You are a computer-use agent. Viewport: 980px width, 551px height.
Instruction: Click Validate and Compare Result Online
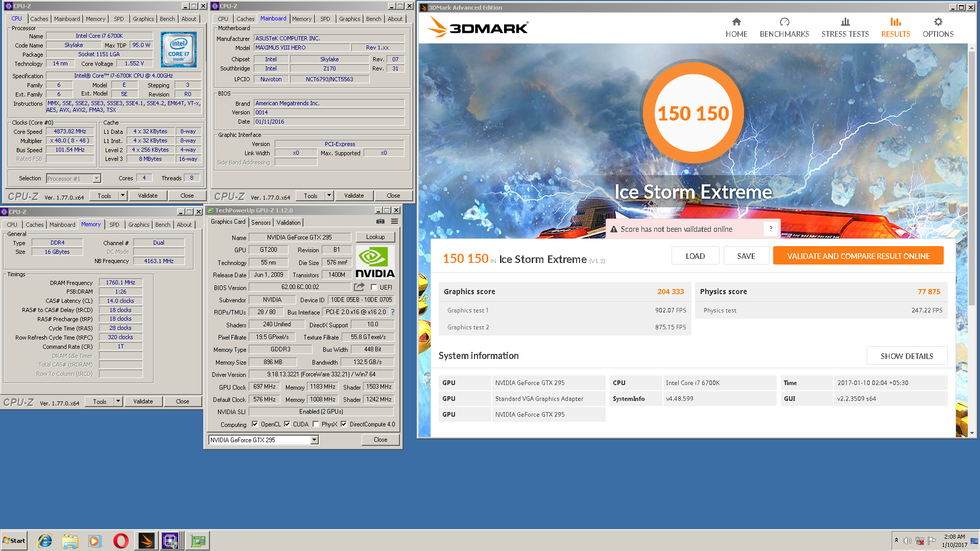(858, 256)
